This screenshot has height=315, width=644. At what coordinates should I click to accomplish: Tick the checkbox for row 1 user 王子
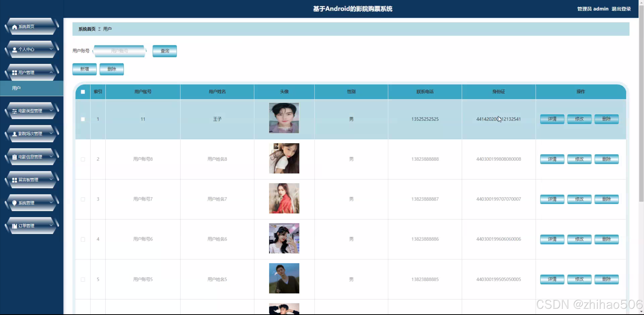coord(83,119)
